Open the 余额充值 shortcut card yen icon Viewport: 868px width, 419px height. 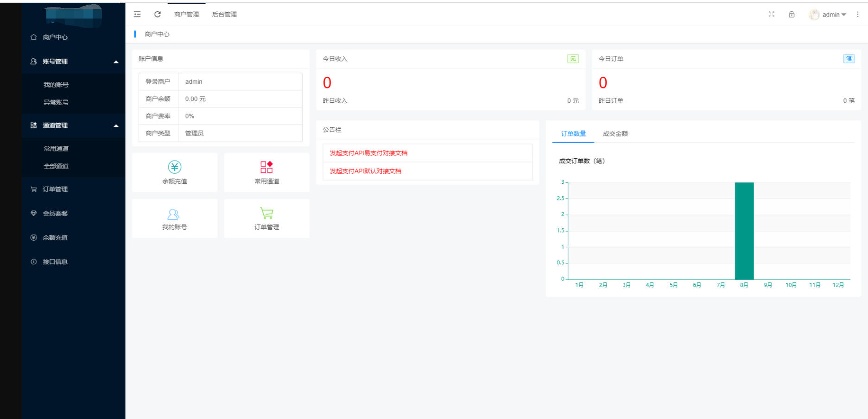pos(175,167)
